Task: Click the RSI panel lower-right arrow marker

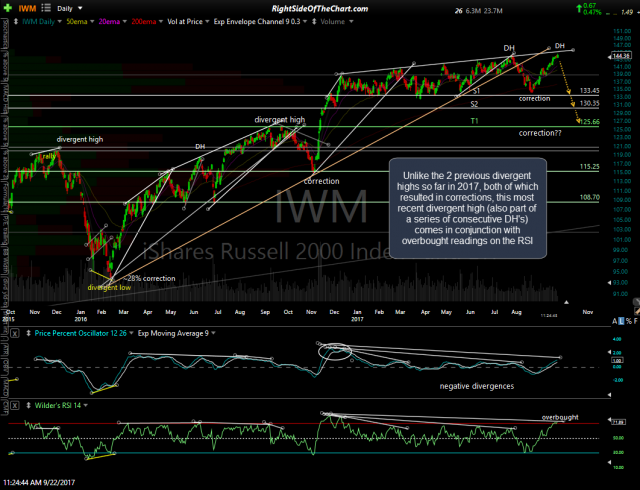Action: click(x=610, y=462)
